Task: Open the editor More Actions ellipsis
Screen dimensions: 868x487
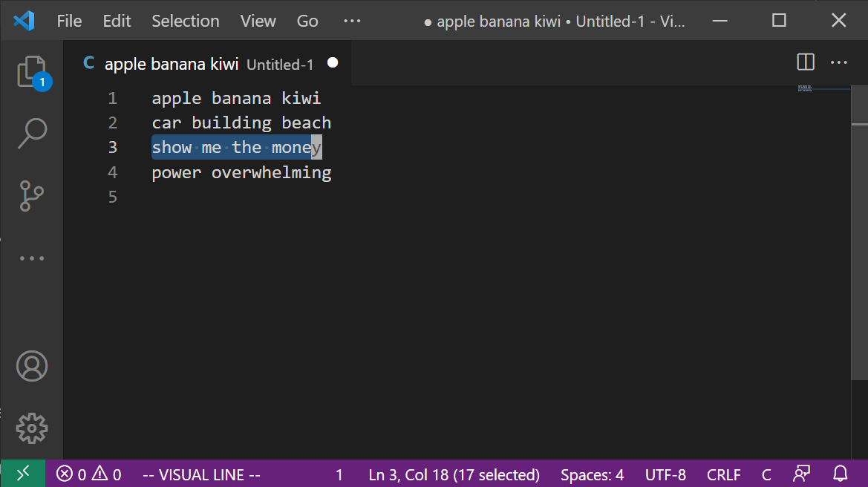Action: [x=838, y=62]
